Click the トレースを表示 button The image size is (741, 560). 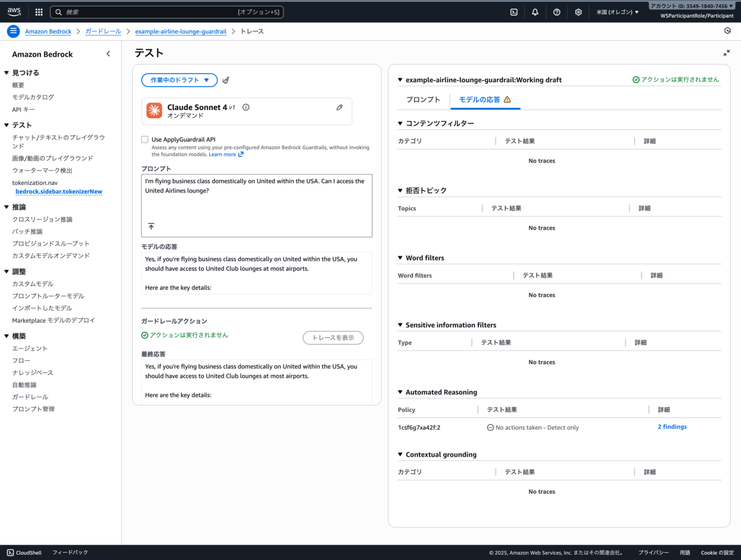pos(333,338)
